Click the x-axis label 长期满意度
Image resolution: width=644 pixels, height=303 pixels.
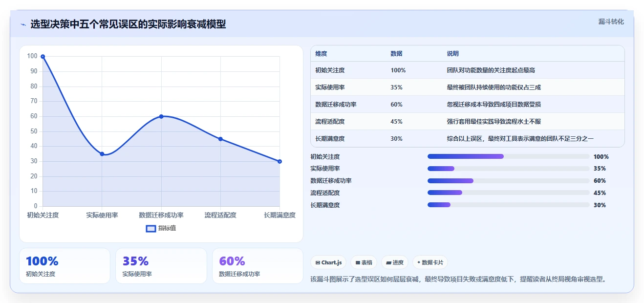(279, 215)
